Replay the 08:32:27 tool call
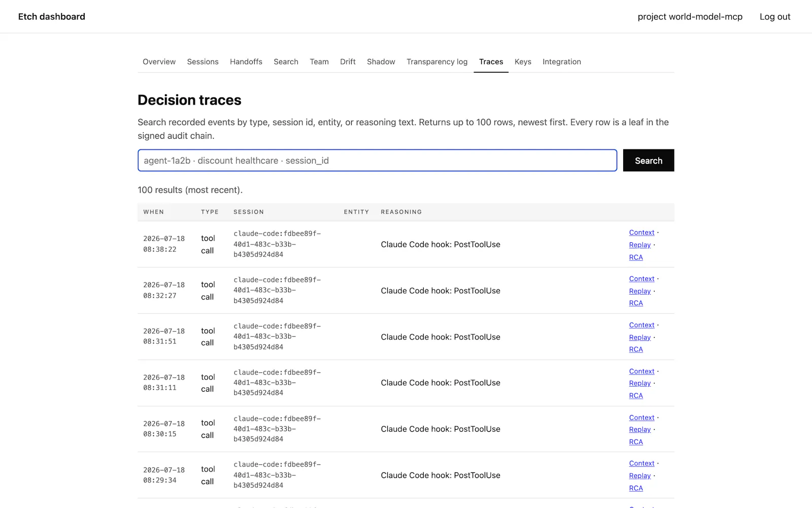The height and width of the screenshot is (508, 812). pos(639,291)
